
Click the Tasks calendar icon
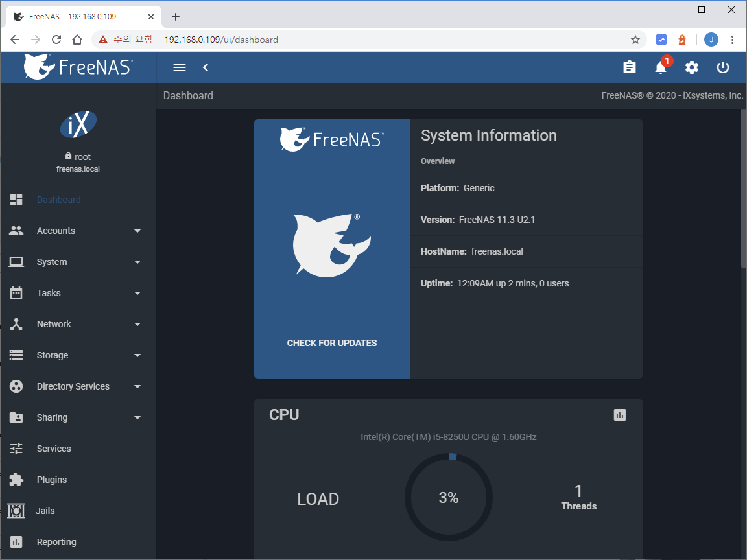point(16,293)
